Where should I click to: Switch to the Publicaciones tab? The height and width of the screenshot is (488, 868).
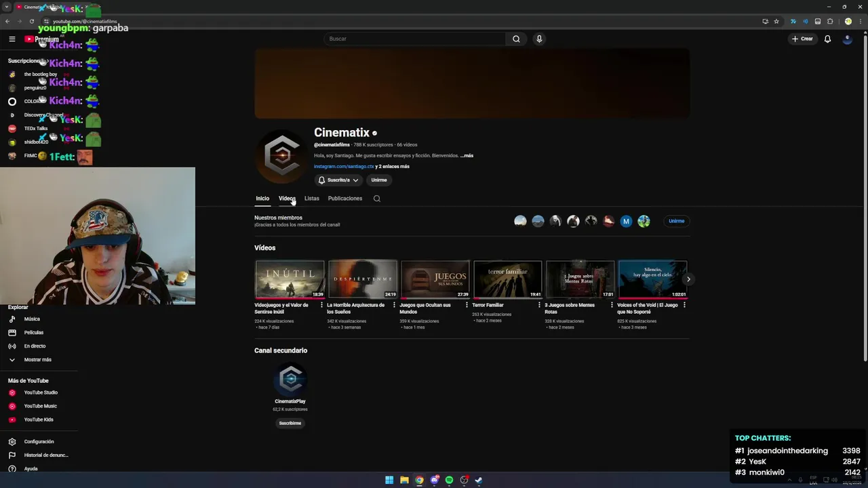pos(345,199)
